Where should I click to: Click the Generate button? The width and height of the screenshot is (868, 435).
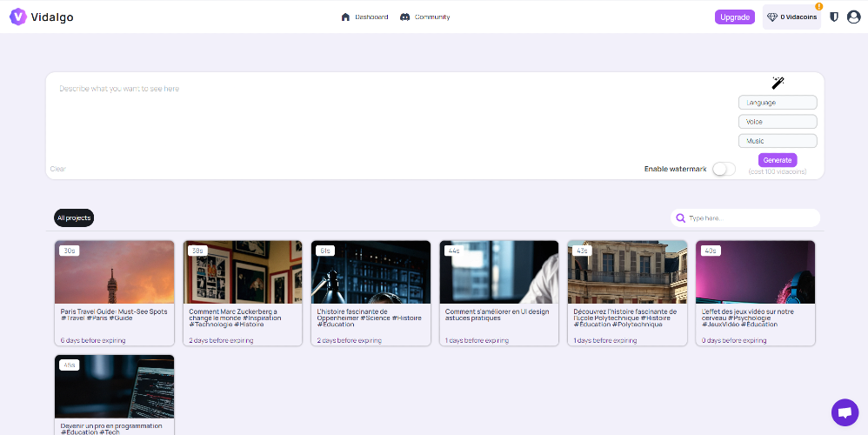coord(778,160)
